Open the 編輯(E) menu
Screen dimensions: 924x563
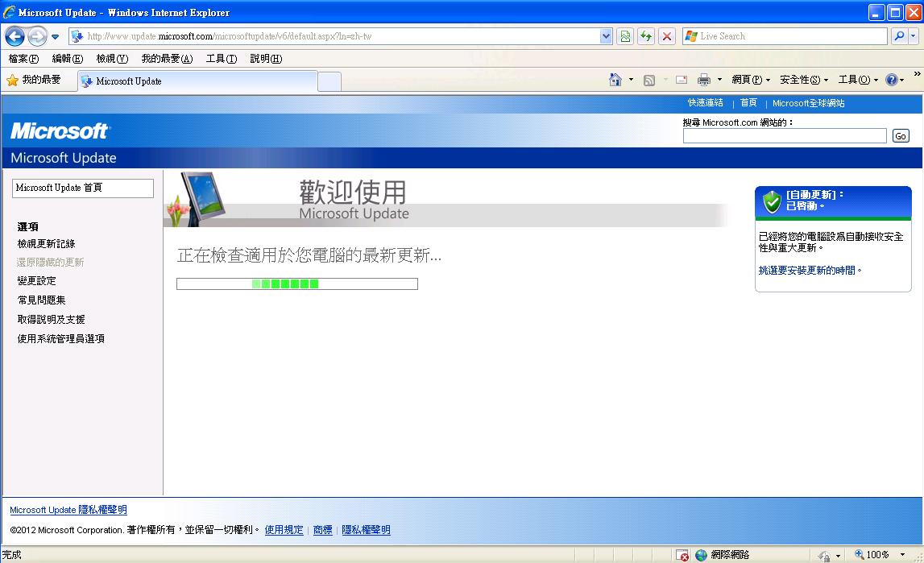pos(67,58)
